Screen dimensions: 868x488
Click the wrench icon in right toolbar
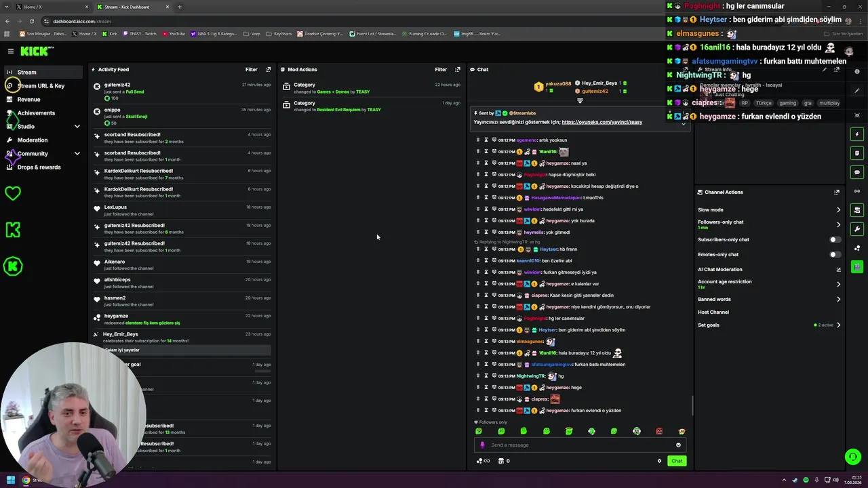[857, 229]
